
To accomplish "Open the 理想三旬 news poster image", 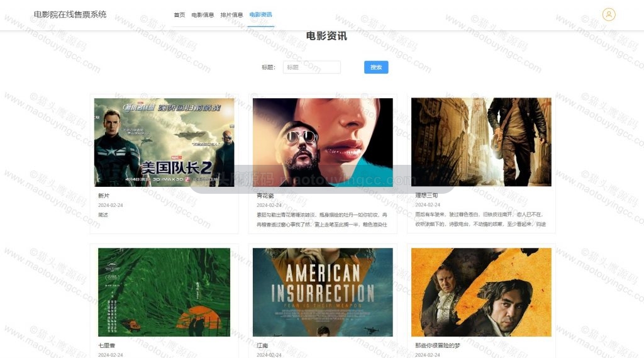I will click(x=481, y=142).
